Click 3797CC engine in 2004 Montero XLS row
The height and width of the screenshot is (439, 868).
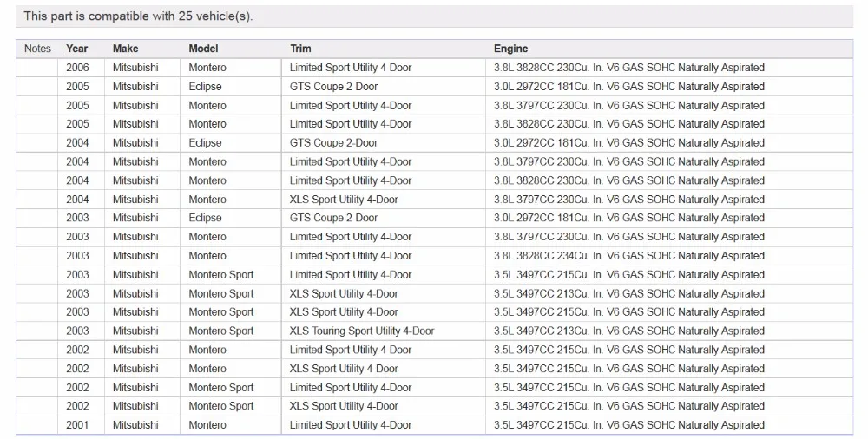(628, 200)
